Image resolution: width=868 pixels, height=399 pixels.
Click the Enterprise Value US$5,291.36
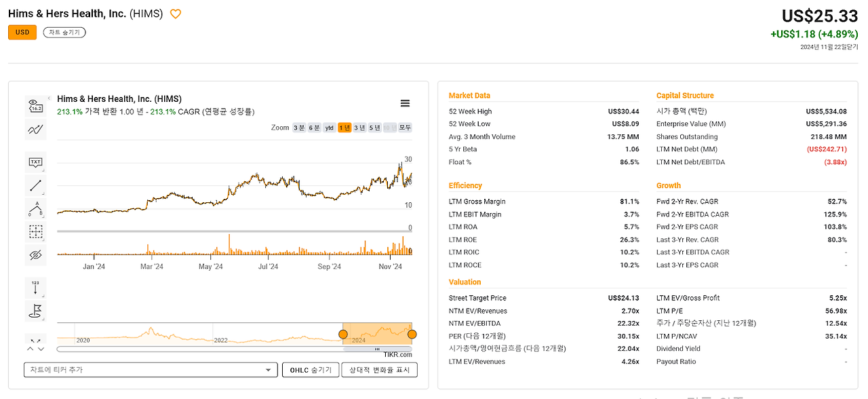pos(826,124)
